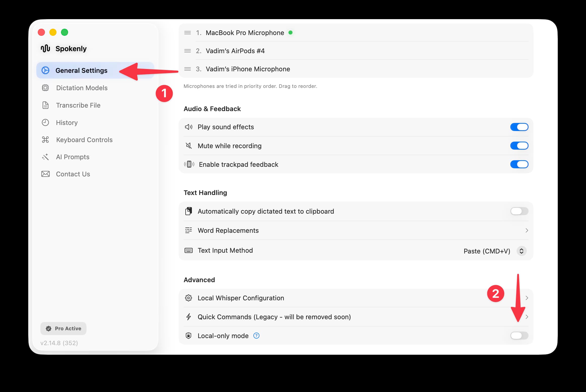The height and width of the screenshot is (392, 586).
Task: Click the Transcribe File document icon
Action: (45, 105)
